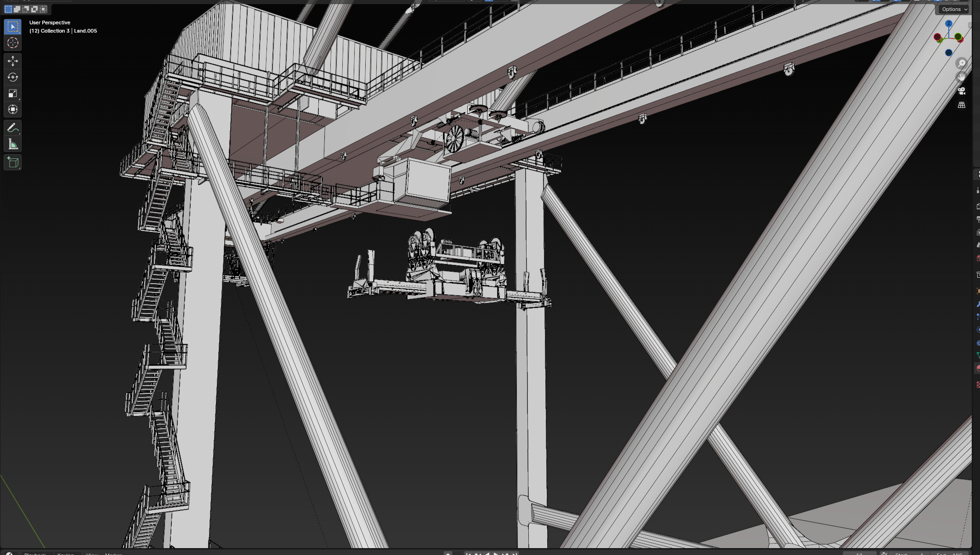Select the Scale tool
The width and height of the screenshot is (980, 555).
[12, 94]
